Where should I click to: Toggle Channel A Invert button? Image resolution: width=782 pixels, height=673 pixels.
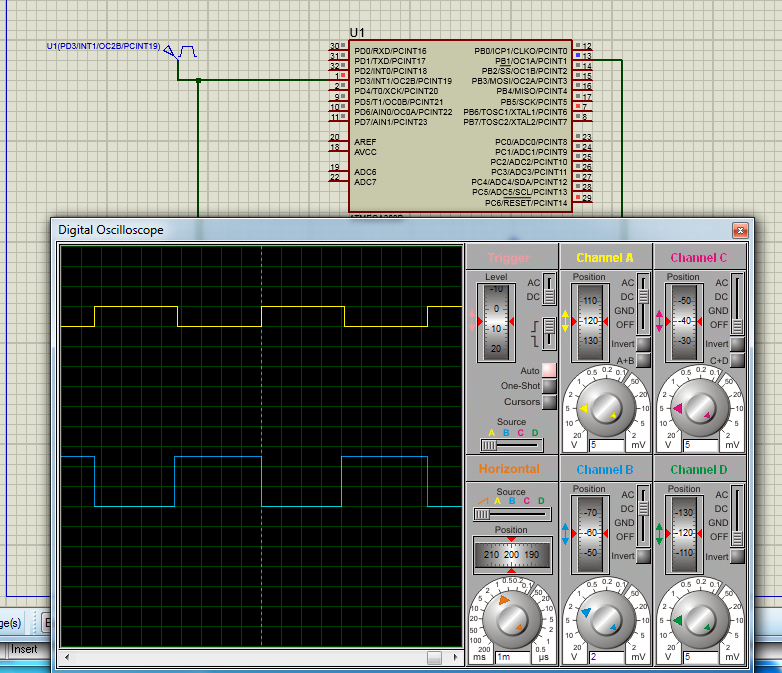tap(643, 344)
